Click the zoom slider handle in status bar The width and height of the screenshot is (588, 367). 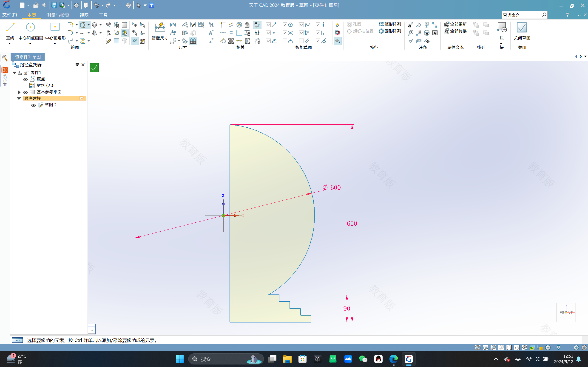[559, 347]
